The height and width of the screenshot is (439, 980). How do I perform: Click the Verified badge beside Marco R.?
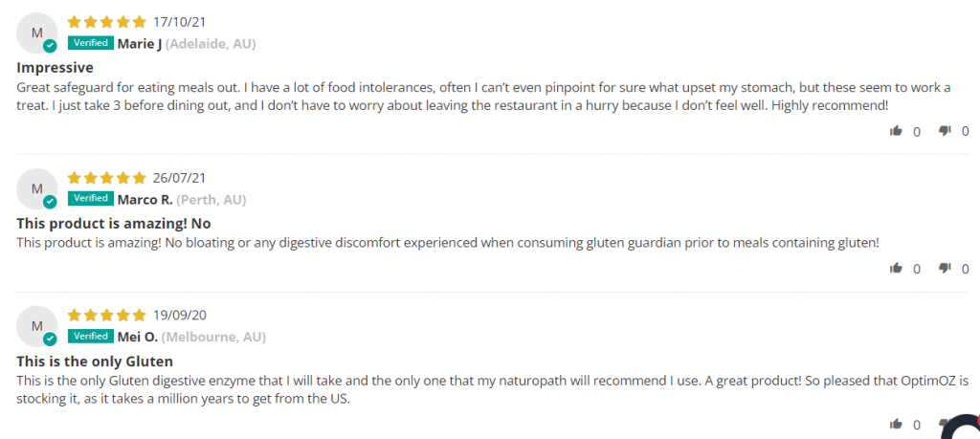91,199
